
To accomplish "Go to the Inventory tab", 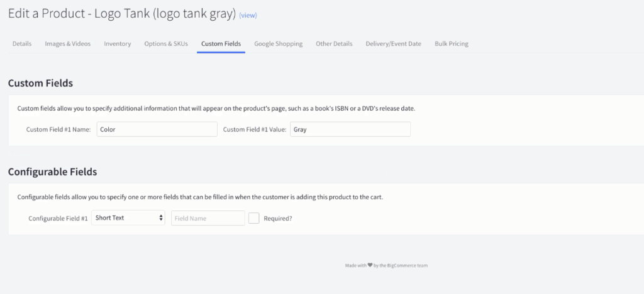I will click(118, 44).
